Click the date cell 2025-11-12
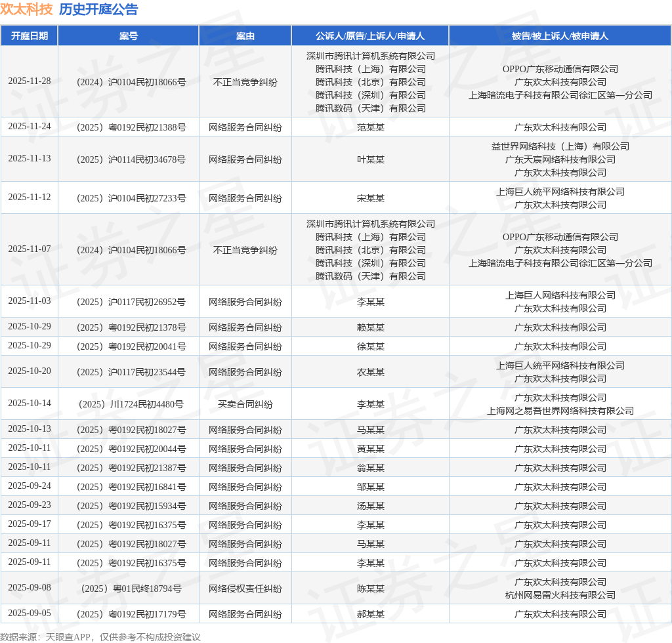 (29, 197)
